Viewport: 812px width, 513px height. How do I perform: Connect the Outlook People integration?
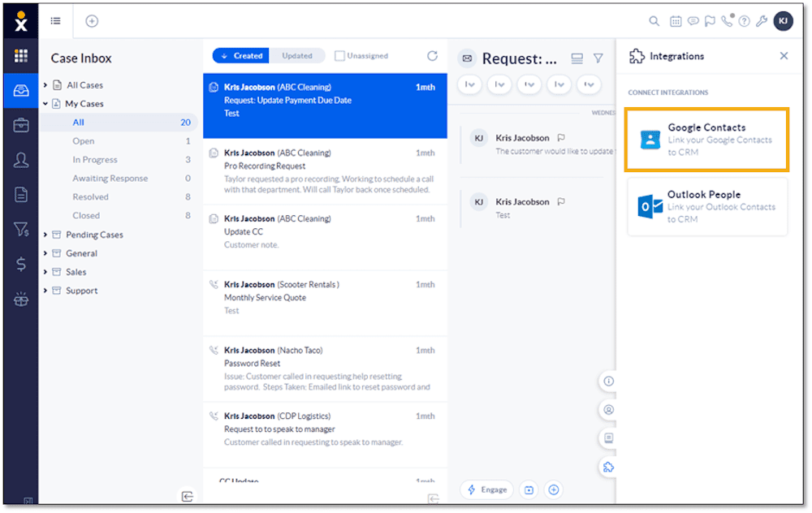click(707, 206)
